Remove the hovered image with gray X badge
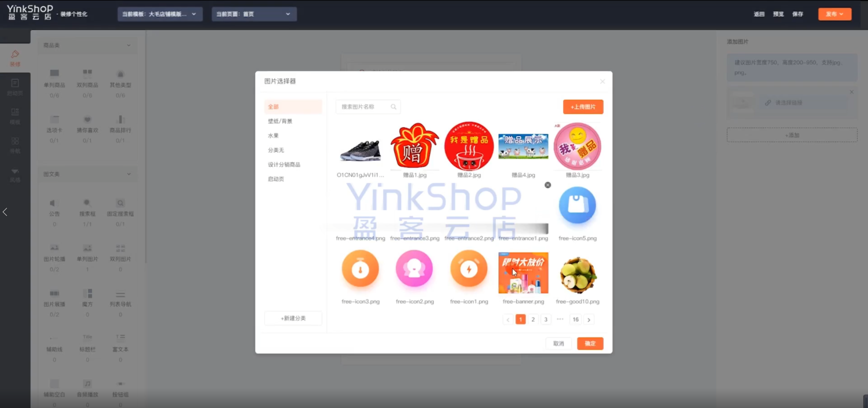Screen dimensions: 868x408 point(547,185)
